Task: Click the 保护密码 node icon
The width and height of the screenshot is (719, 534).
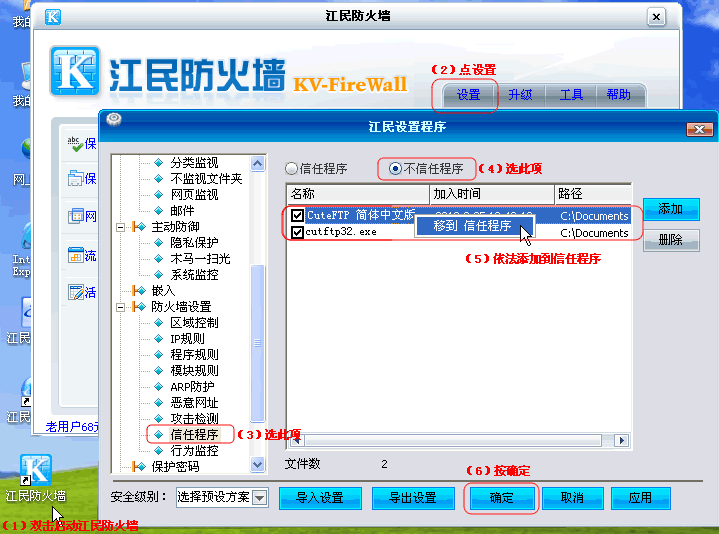Action: tap(139, 467)
